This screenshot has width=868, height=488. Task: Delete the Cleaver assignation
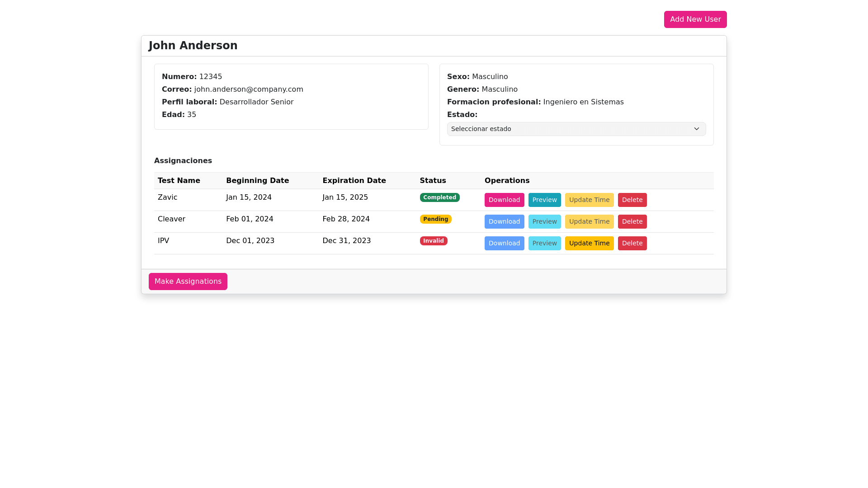tap(632, 222)
